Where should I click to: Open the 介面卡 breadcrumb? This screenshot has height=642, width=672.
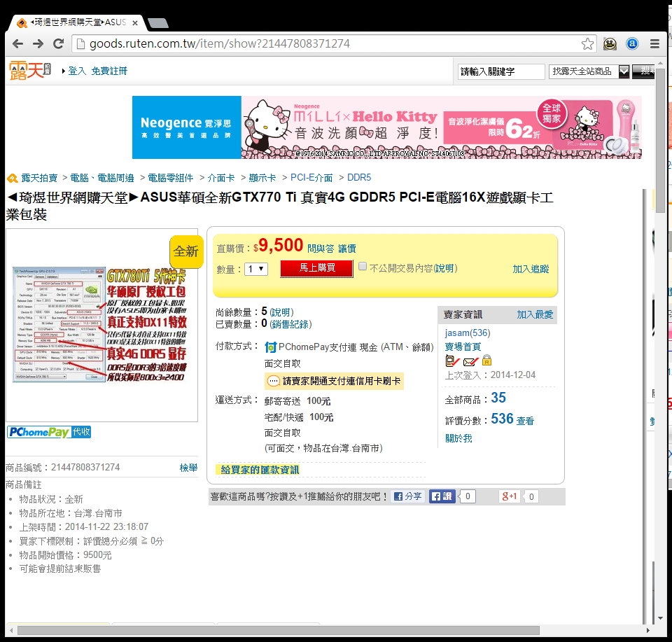tap(221, 178)
